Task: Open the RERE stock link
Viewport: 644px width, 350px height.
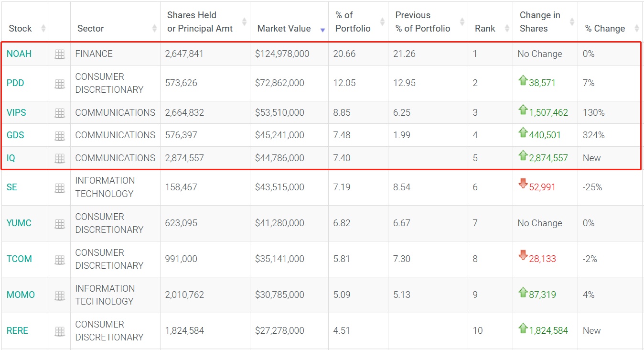Action: click(x=17, y=331)
